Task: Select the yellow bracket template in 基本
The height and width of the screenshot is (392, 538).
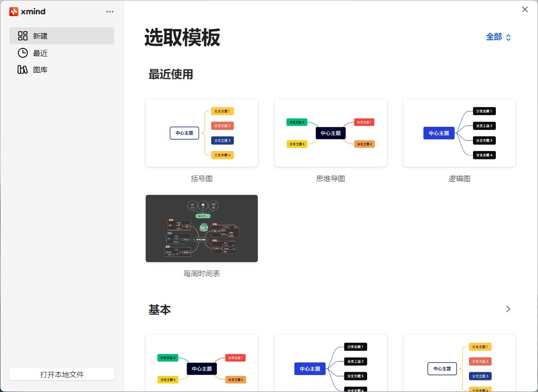Action: 459,363
